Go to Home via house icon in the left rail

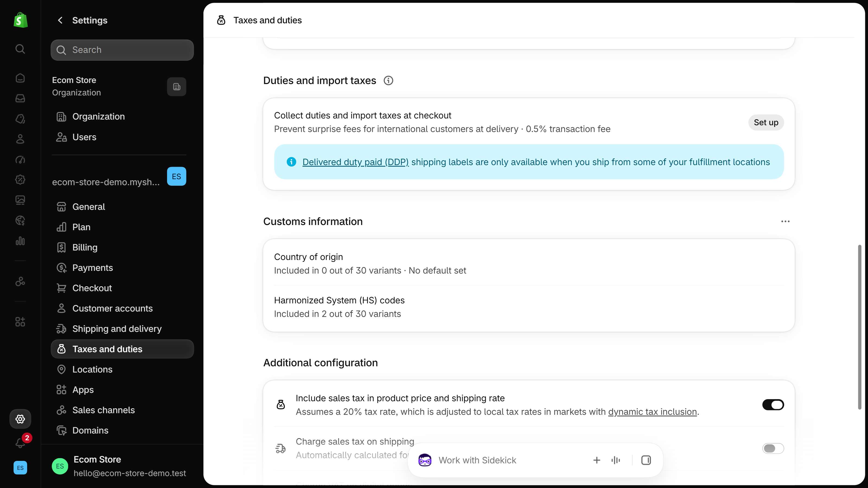(x=20, y=78)
